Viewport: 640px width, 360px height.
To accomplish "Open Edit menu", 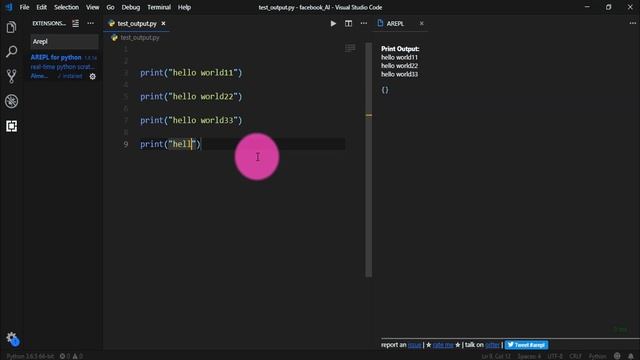I will point(42,7).
